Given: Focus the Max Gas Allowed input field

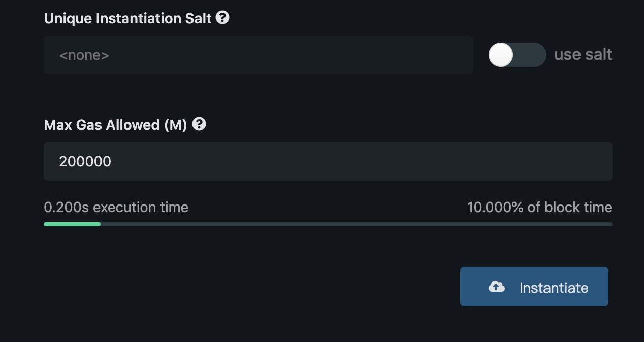Looking at the screenshot, I should (328, 161).
